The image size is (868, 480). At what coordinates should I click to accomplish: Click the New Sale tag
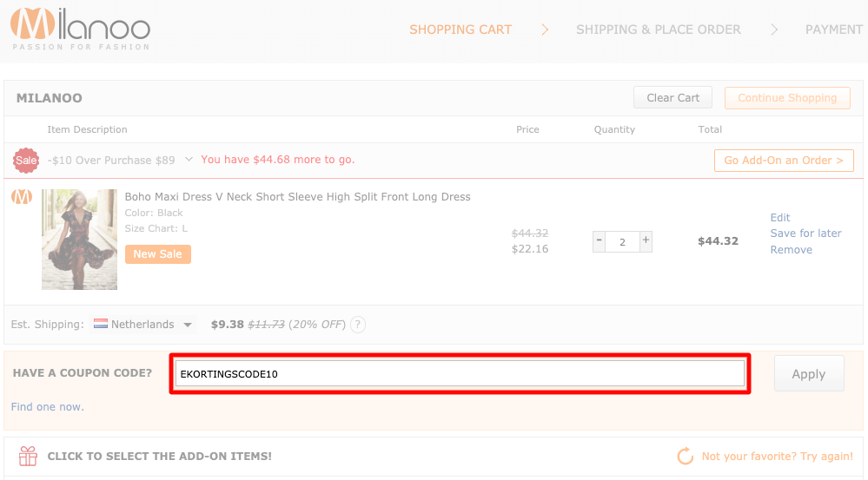158,253
